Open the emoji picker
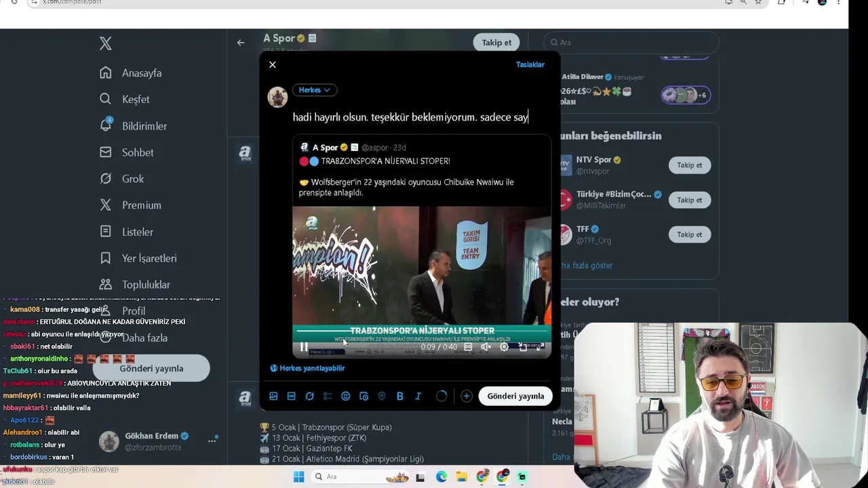The height and width of the screenshot is (488, 868). (x=346, y=396)
